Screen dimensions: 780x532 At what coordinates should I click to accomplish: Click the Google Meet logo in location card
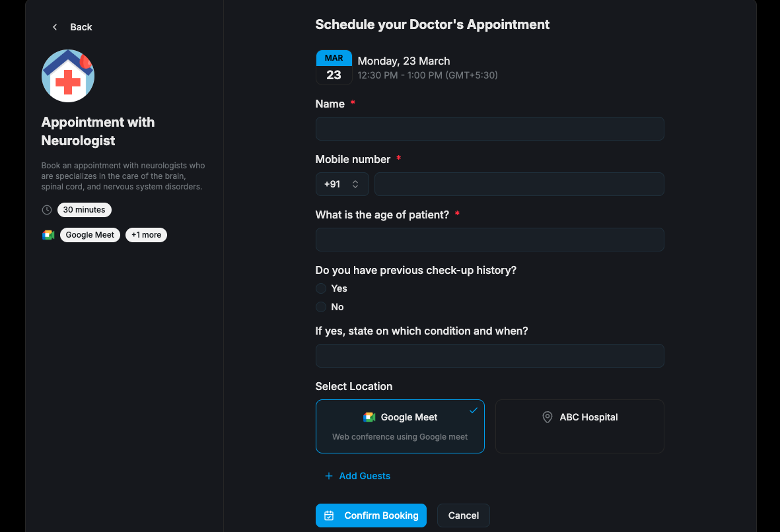[x=369, y=417]
